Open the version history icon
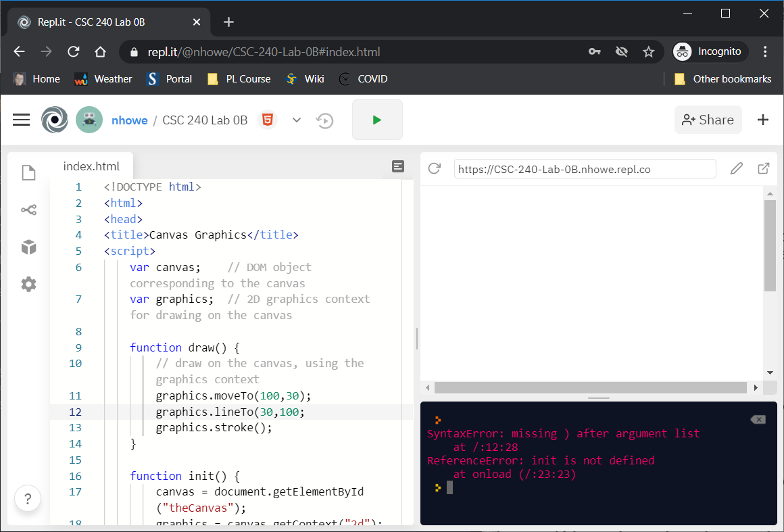Screen dimensions: 784x532 tap(325, 120)
